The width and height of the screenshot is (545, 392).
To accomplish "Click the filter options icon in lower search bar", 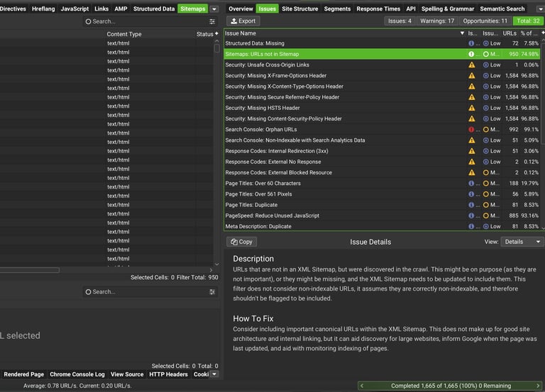I will coord(212,292).
